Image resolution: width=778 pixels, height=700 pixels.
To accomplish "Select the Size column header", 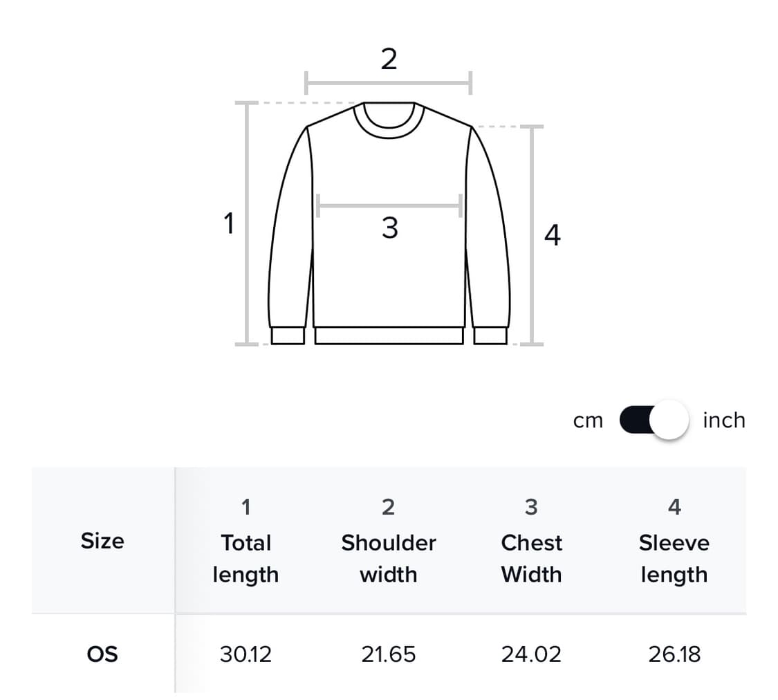I will point(102,540).
